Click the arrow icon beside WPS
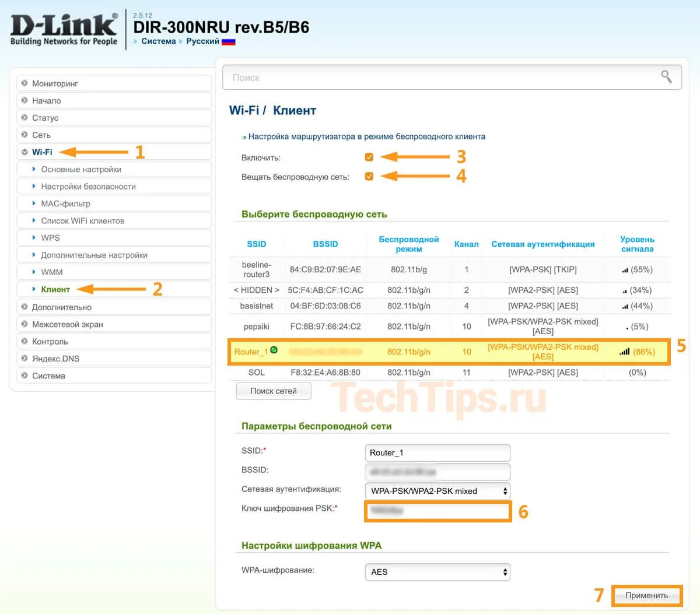Viewport: 700px width, 614px height. (x=34, y=237)
